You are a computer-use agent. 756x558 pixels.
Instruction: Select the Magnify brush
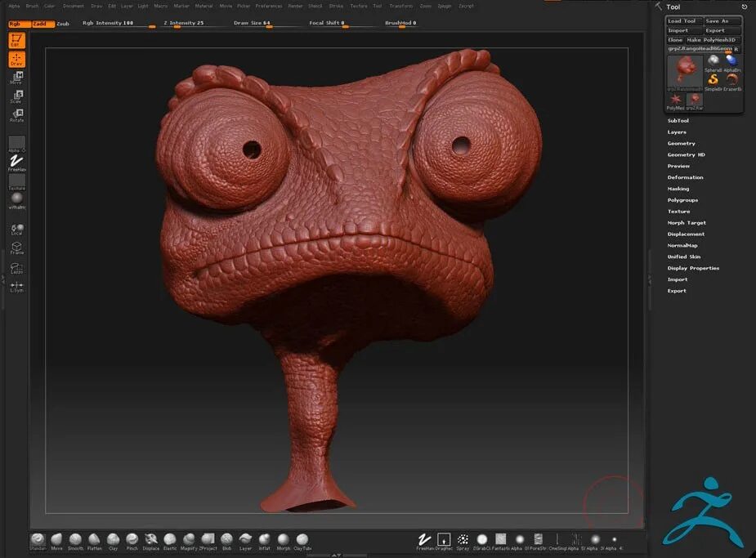(189, 540)
